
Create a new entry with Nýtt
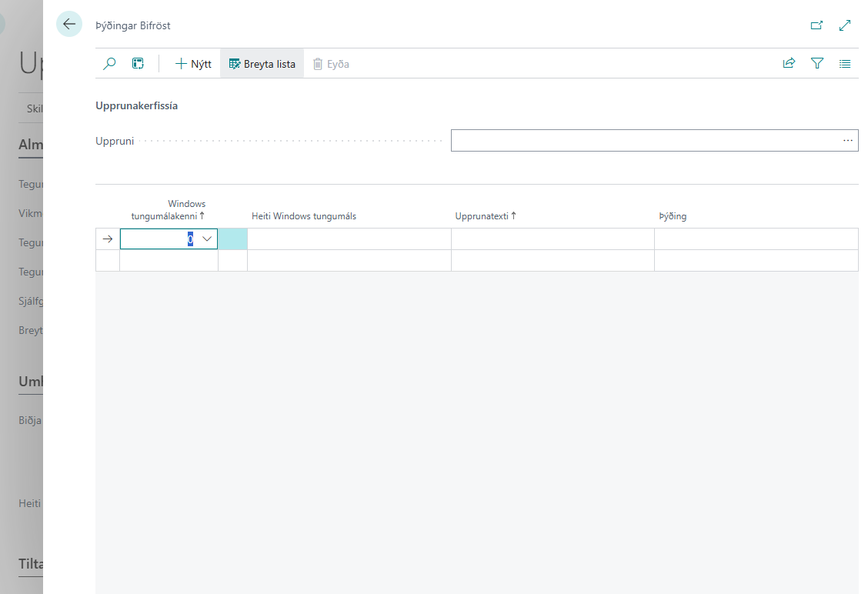193,64
